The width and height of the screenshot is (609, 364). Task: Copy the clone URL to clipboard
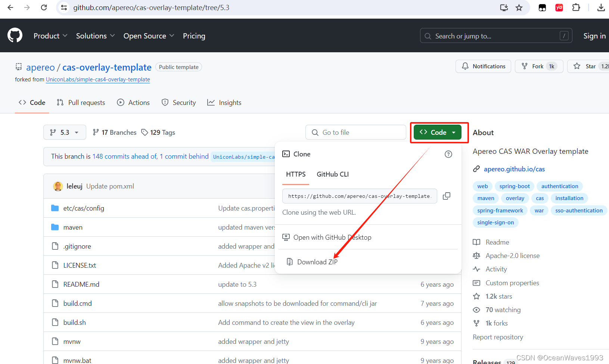(x=446, y=196)
